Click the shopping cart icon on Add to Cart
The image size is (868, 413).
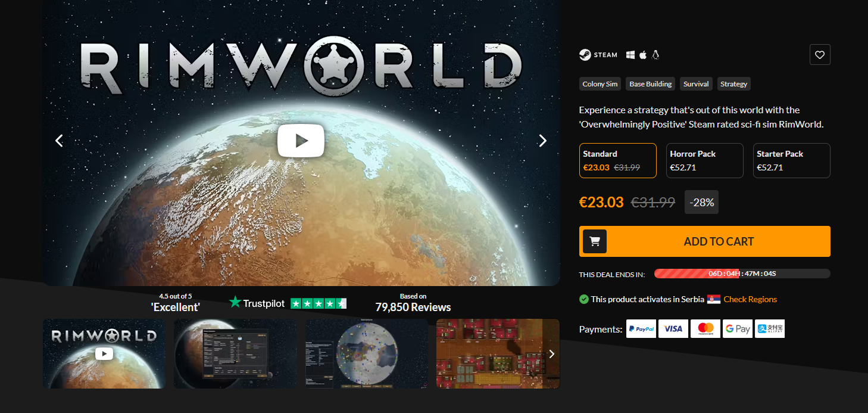point(594,241)
